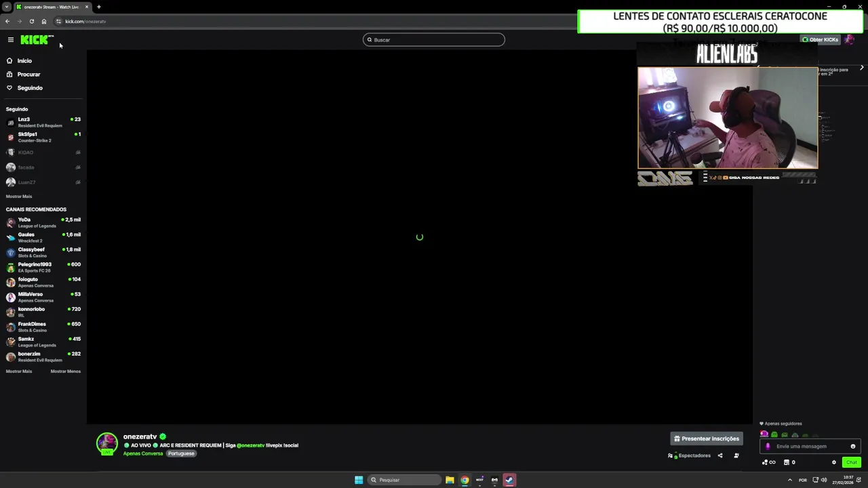The height and width of the screenshot is (488, 868).
Task: Open recommended channel konnorlobo
Action: (43, 312)
